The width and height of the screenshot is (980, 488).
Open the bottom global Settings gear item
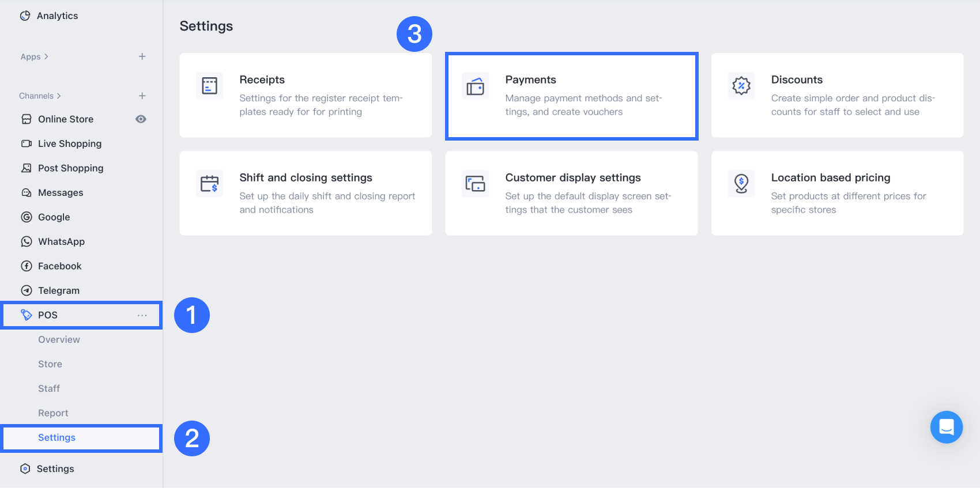click(55, 469)
